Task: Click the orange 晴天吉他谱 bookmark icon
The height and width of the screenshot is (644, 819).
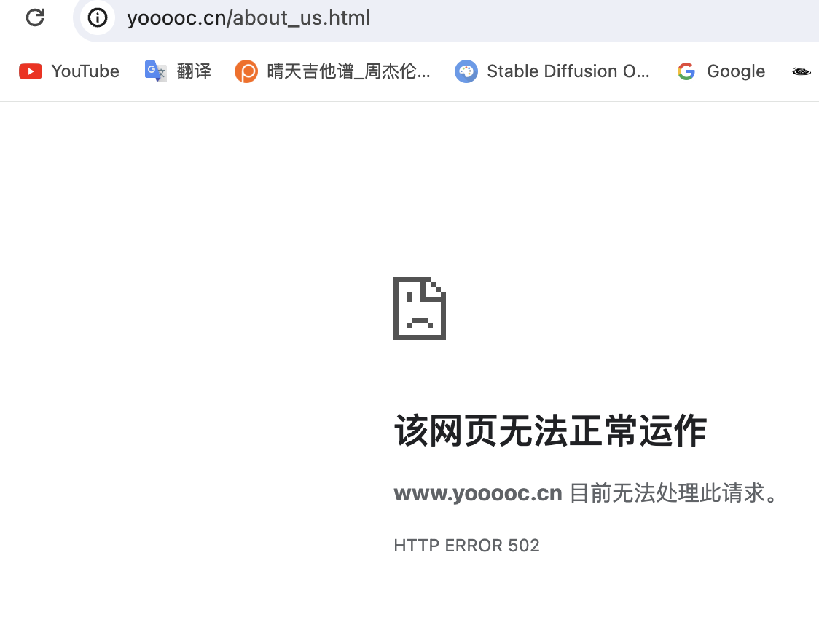Action: (246, 71)
